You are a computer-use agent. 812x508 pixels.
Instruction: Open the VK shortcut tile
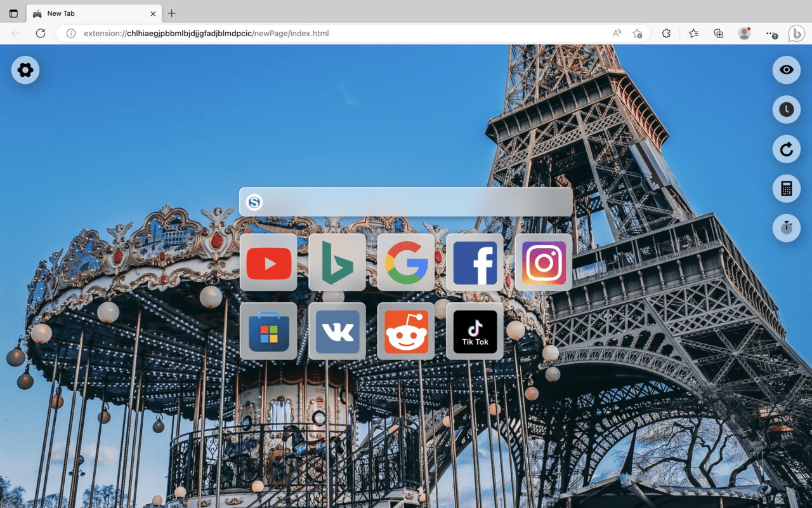point(337,331)
